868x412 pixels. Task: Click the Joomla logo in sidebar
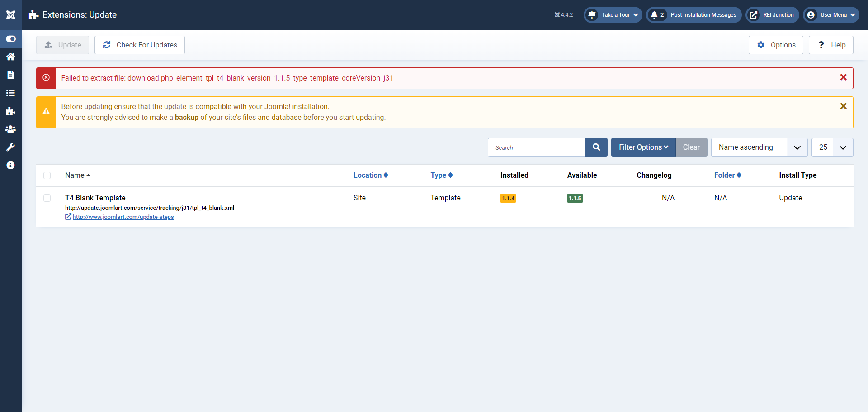pyautogui.click(x=11, y=15)
